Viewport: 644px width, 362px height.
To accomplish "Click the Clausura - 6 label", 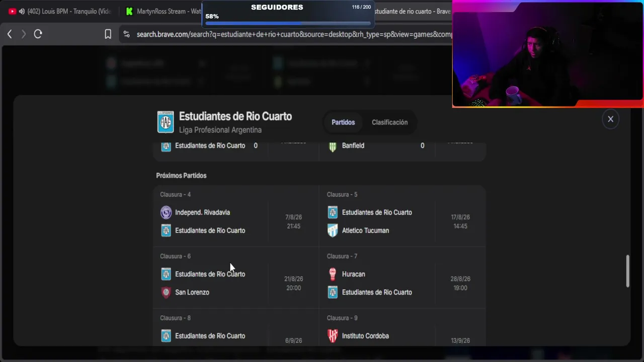I will pos(175,256).
